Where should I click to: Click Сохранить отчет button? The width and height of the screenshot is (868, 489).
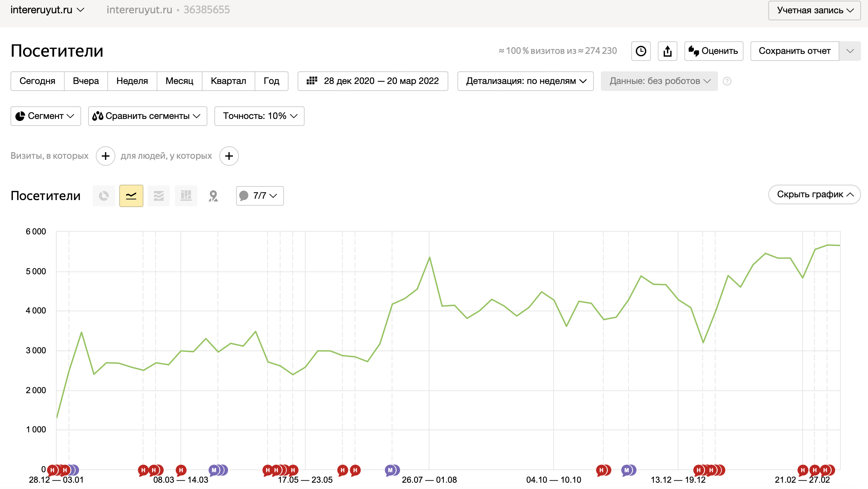(x=794, y=51)
